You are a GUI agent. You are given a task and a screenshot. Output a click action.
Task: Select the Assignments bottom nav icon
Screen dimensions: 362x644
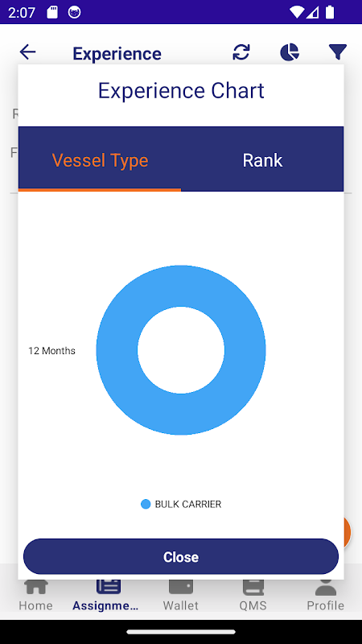click(109, 587)
